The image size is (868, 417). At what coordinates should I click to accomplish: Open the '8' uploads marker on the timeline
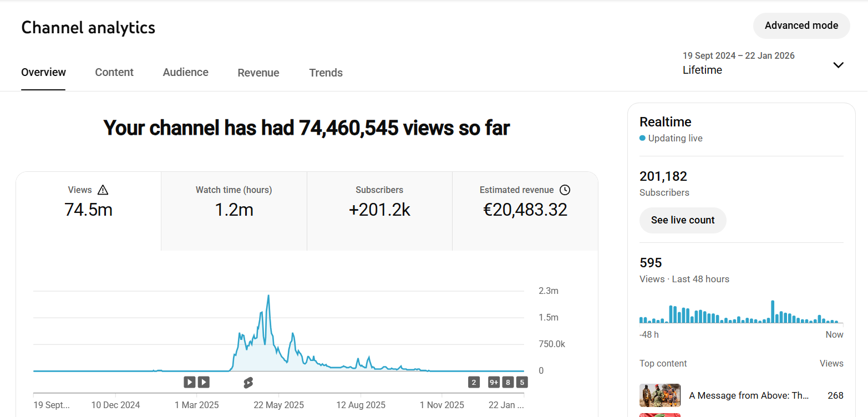tap(508, 382)
